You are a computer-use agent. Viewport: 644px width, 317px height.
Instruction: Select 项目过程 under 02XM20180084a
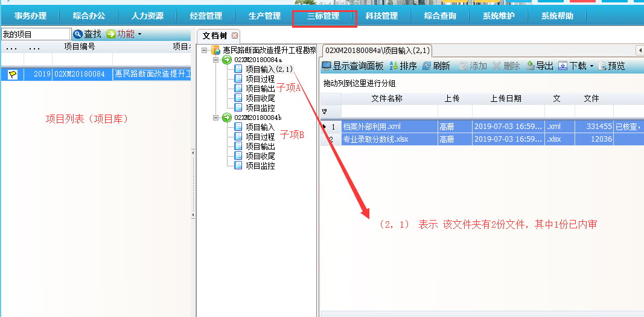point(260,79)
